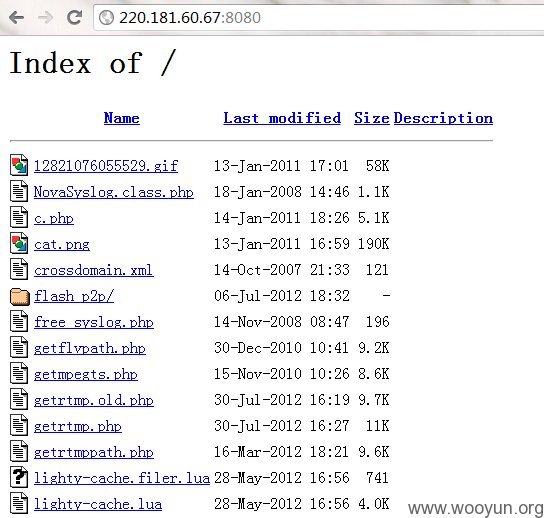Click the browser forward arrow

45,17
